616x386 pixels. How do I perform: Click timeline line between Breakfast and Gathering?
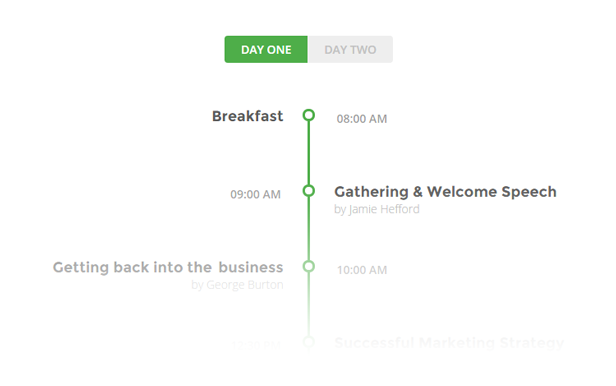coord(309,153)
